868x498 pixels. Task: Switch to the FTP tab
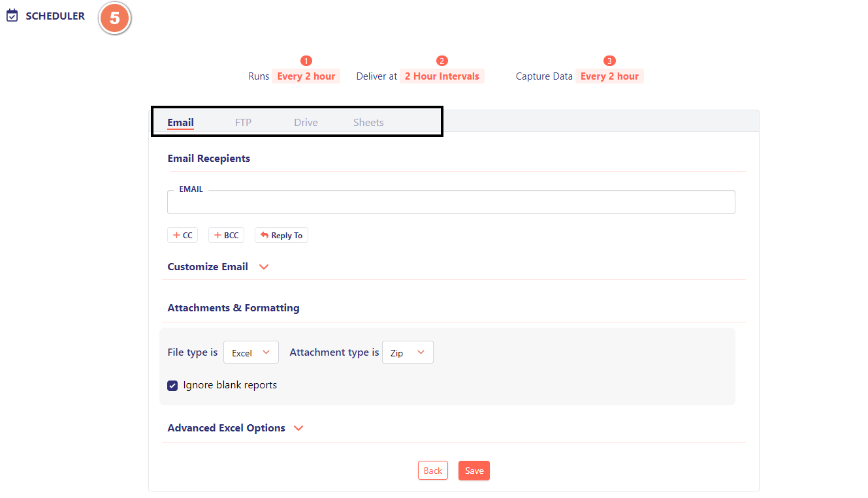(243, 123)
